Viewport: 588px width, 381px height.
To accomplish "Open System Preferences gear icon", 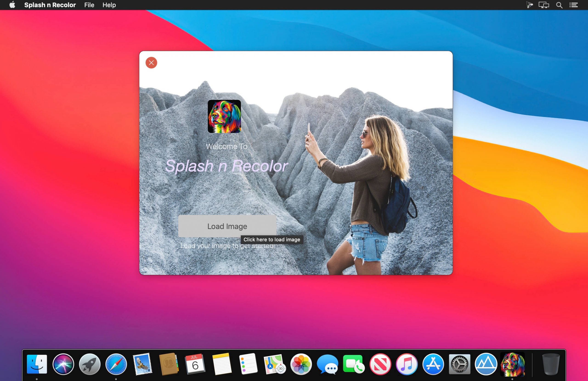I will [x=460, y=364].
